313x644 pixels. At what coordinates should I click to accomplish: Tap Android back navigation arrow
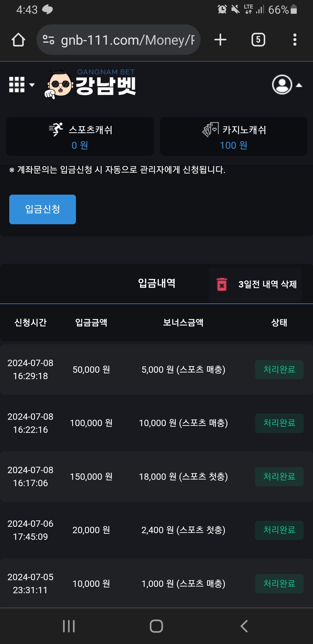(244, 626)
